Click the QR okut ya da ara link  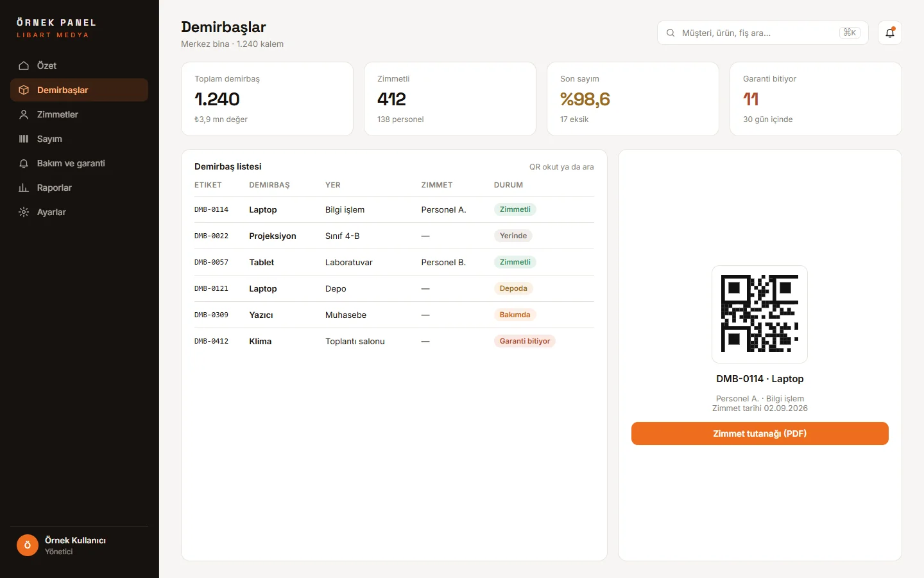(561, 167)
